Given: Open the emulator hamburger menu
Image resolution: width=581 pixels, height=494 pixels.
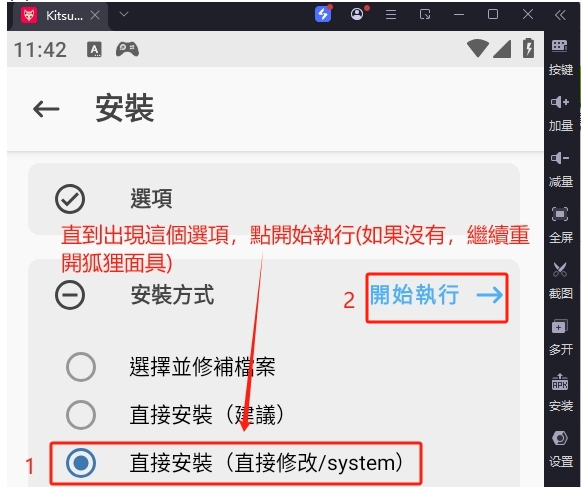Looking at the screenshot, I should point(391,14).
